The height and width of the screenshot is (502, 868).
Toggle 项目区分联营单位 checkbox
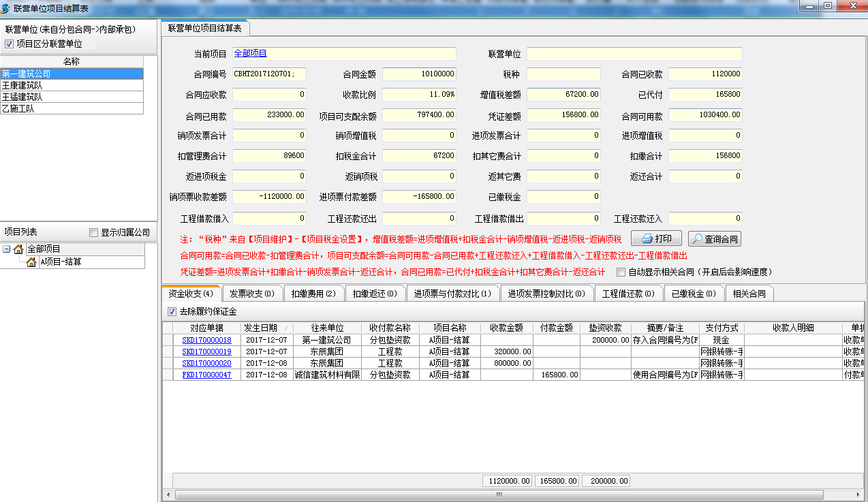tap(9, 44)
